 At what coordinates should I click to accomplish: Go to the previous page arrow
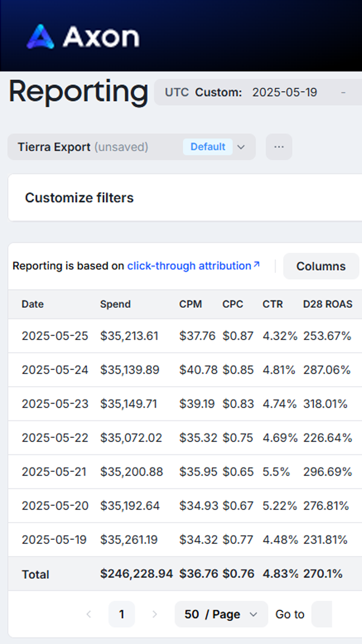tap(89, 614)
